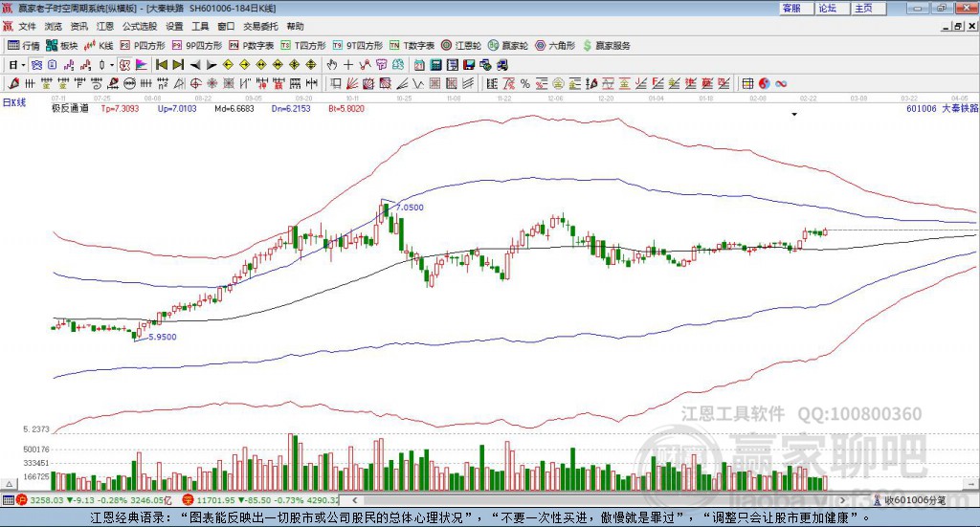Click the 极反通道 indicator label
980x527 pixels.
pyautogui.click(x=70, y=109)
